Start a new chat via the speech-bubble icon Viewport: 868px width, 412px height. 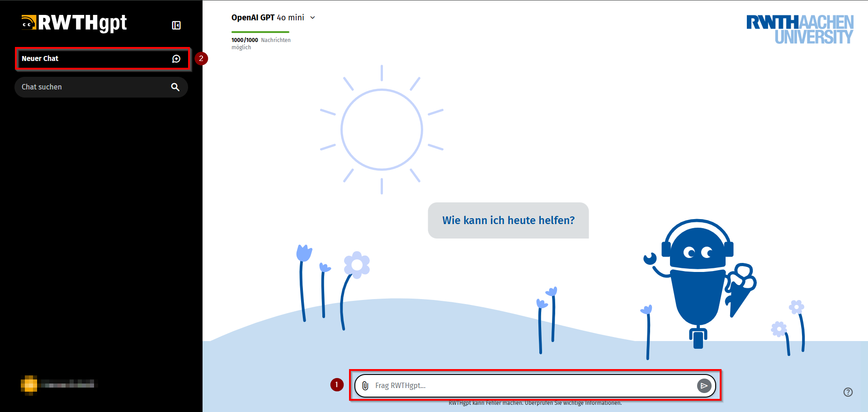(x=176, y=58)
